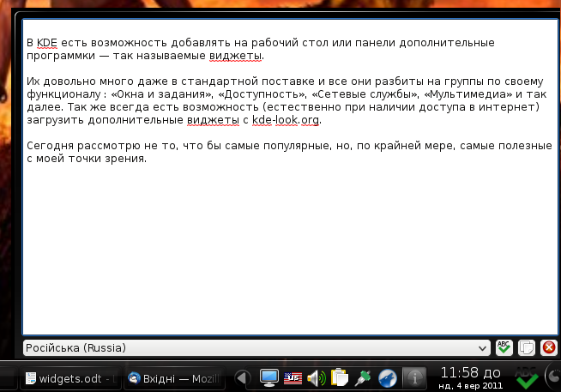Open the monitor display tray icon
Viewport: 561px width, 392px height.
pos(268,378)
